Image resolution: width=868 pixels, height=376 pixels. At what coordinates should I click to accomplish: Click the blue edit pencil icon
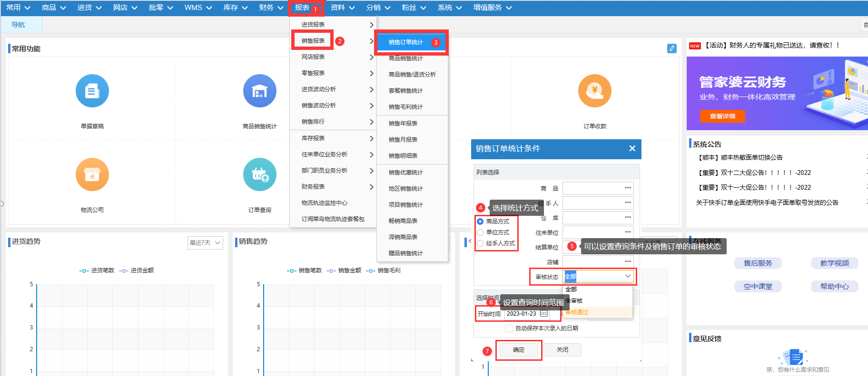(x=671, y=48)
